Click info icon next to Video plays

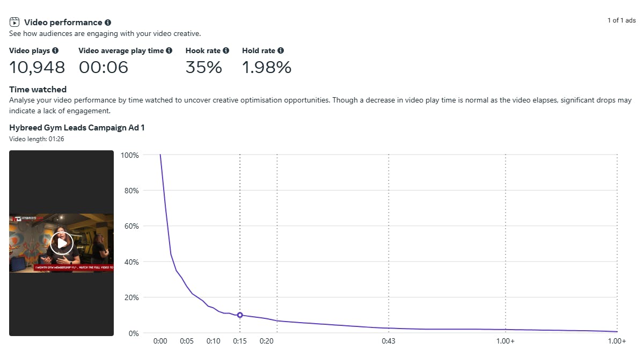[55, 50]
